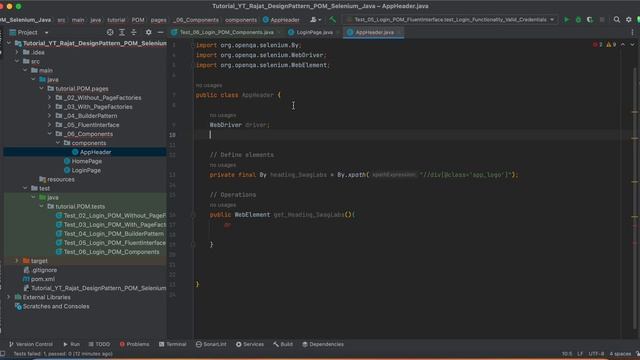Screen dimensions: 640x360
Task: Open the Dependencies tool window
Action: [x=323, y=344]
